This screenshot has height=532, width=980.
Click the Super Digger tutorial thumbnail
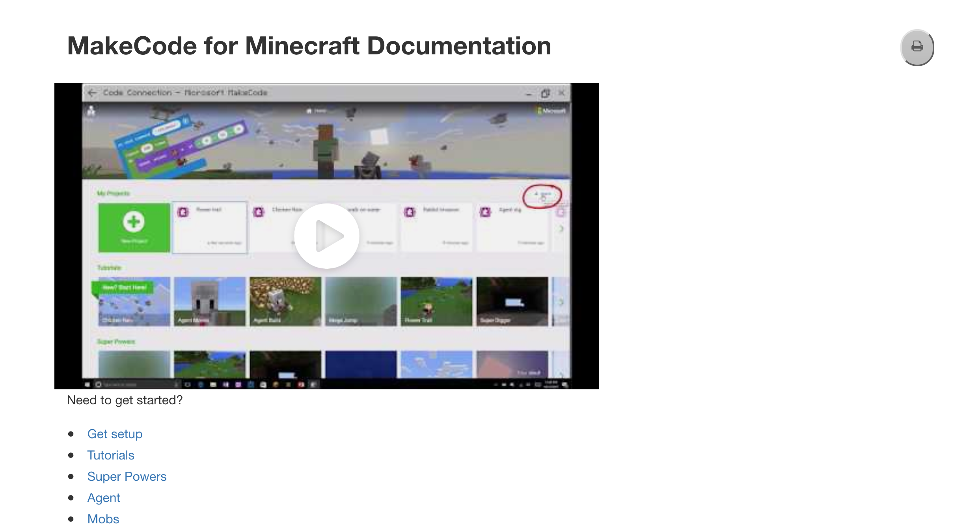[x=512, y=301]
